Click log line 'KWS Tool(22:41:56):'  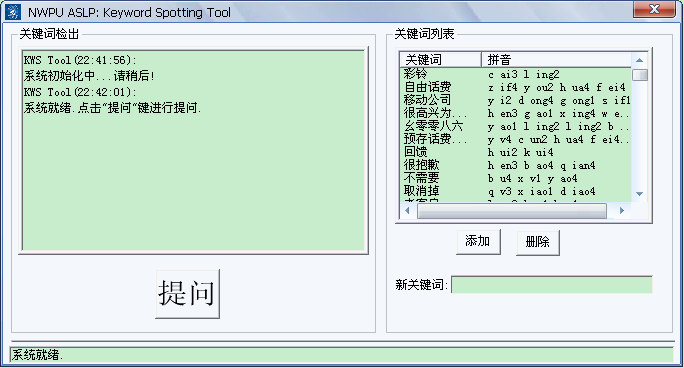coord(80,60)
